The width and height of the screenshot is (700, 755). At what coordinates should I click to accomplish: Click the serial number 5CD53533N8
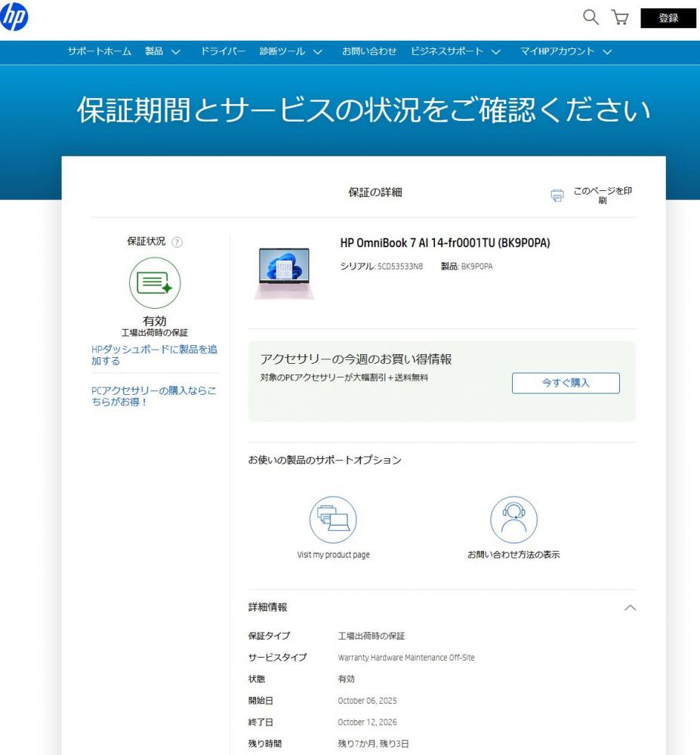(400, 267)
